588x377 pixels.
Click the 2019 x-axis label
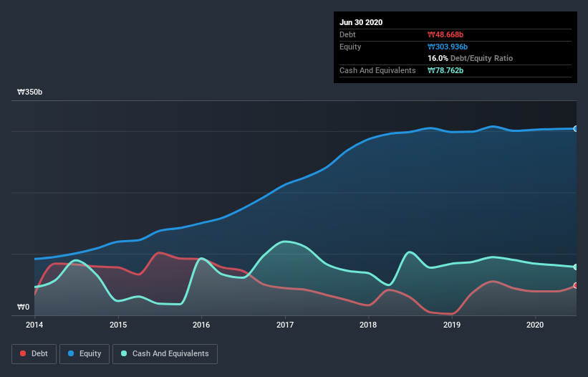click(452, 325)
